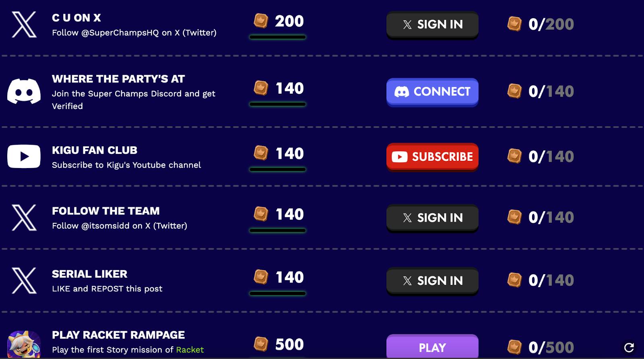644x359 pixels.
Task: Sign in with X for C U ON X quest
Action: coord(432,25)
